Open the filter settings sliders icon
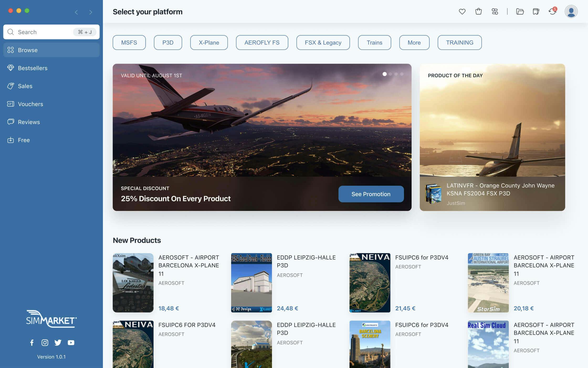588x368 pixels. tap(495, 12)
